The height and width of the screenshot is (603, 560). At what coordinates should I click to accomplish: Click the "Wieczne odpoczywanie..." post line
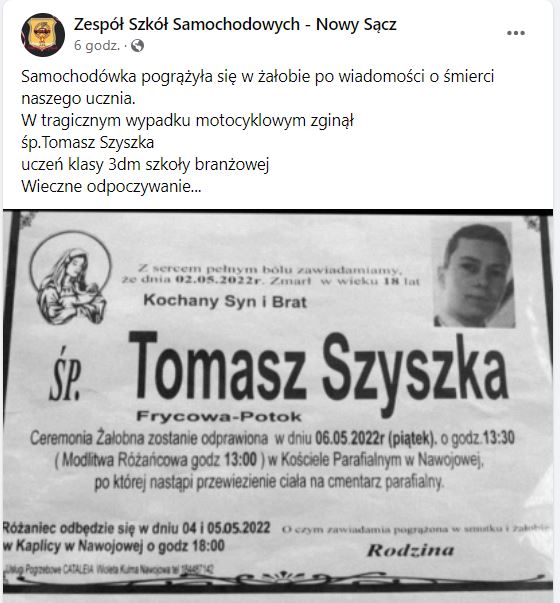[111, 187]
